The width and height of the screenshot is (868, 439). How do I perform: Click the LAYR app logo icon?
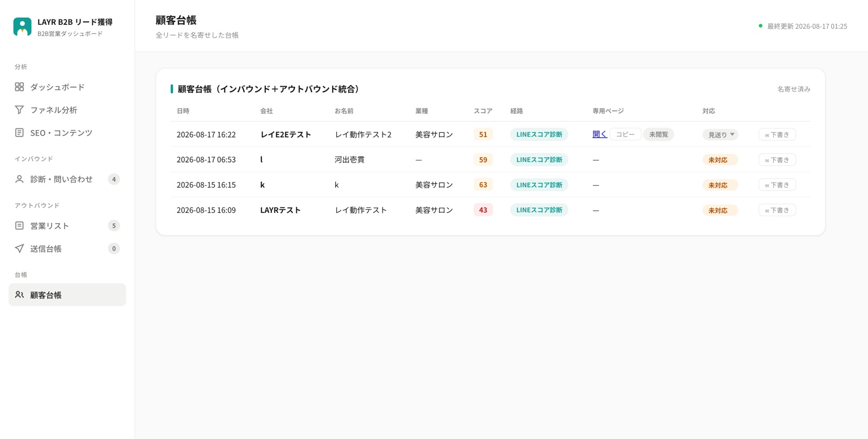(22, 27)
